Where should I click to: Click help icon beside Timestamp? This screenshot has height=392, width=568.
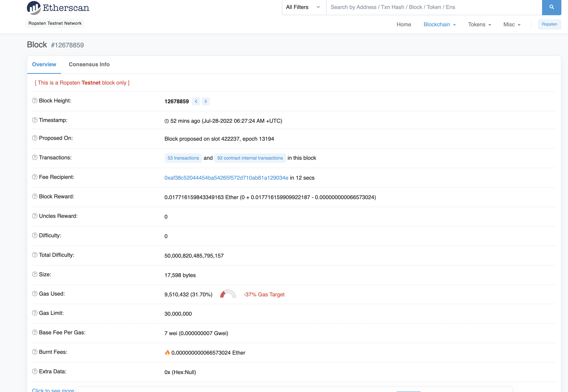click(x=35, y=120)
